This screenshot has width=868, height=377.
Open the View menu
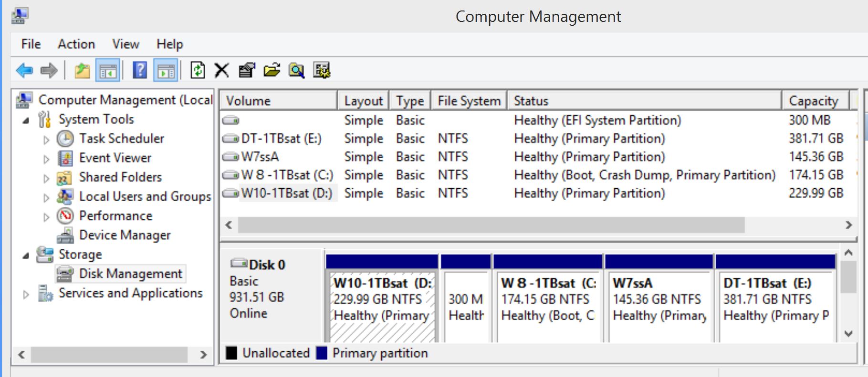[126, 44]
